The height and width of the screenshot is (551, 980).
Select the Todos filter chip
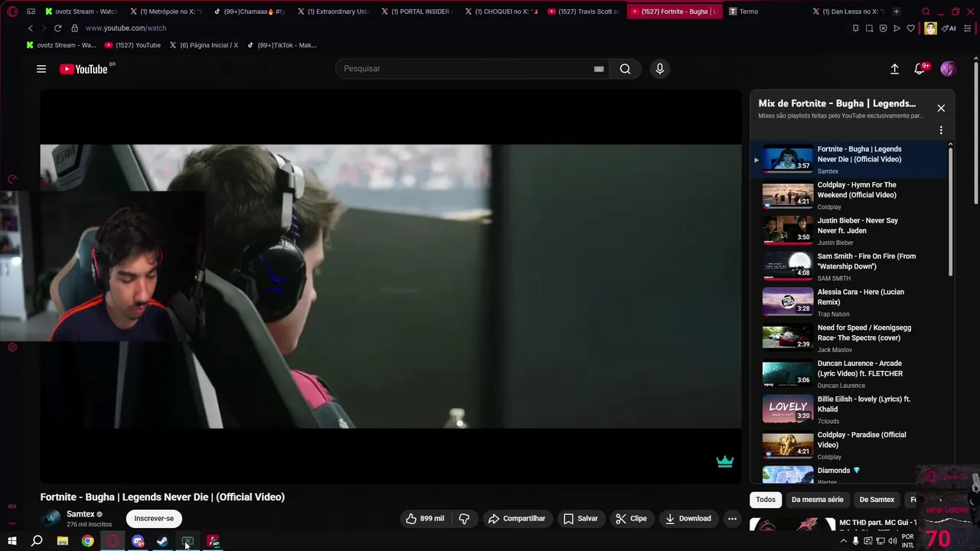pyautogui.click(x=766, y=500)
